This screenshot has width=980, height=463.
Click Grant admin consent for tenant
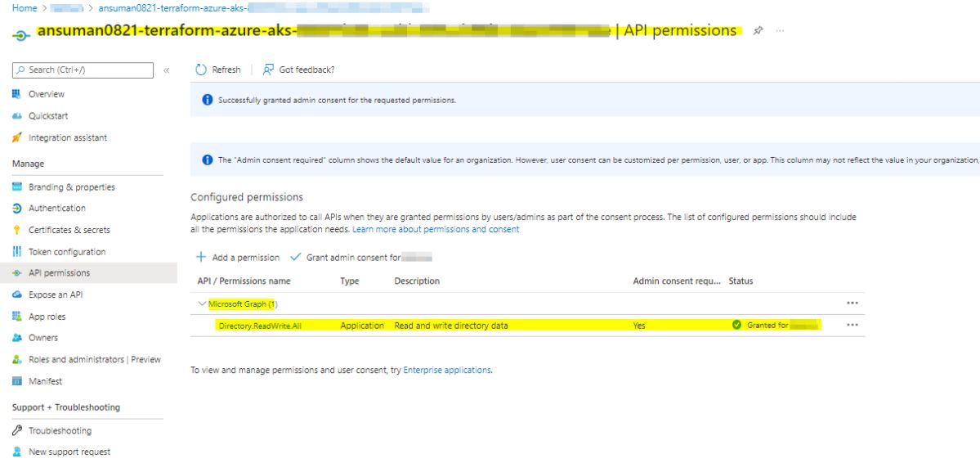(361, 257)
